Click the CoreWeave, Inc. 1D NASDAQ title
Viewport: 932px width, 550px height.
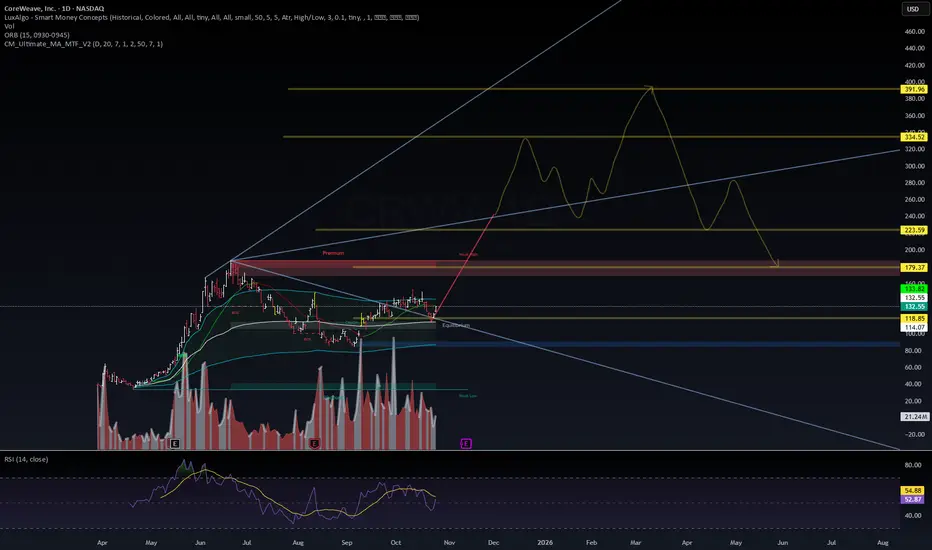point(54,8)
